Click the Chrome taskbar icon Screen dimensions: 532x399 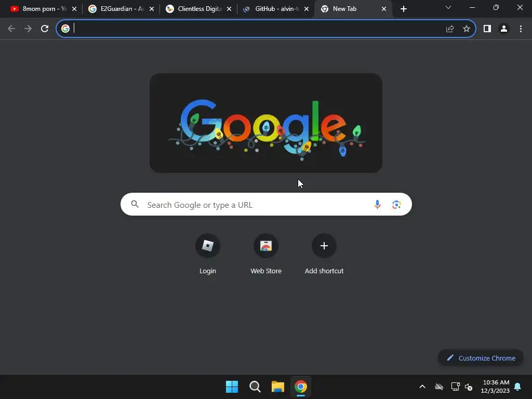point(301,387)
